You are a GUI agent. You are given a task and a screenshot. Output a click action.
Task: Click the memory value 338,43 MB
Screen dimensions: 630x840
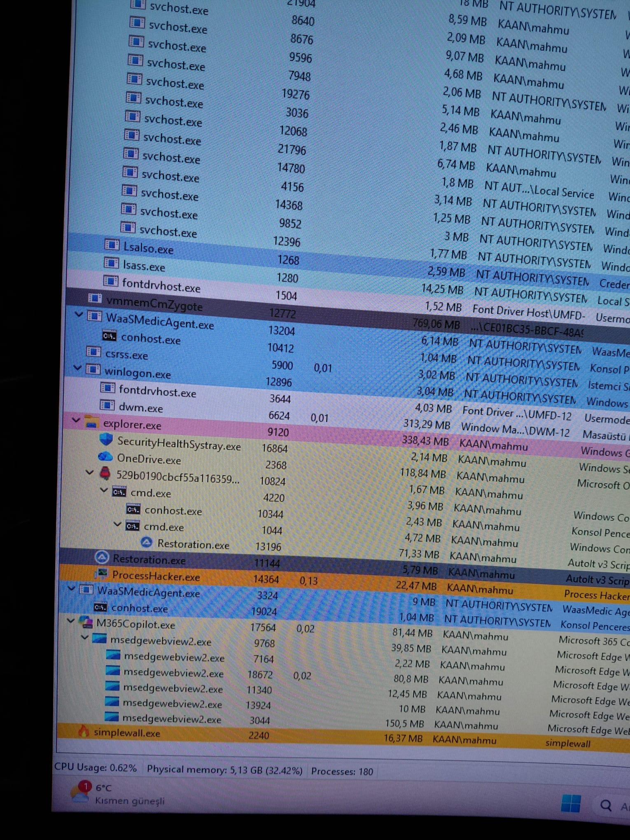click(425, 441)
